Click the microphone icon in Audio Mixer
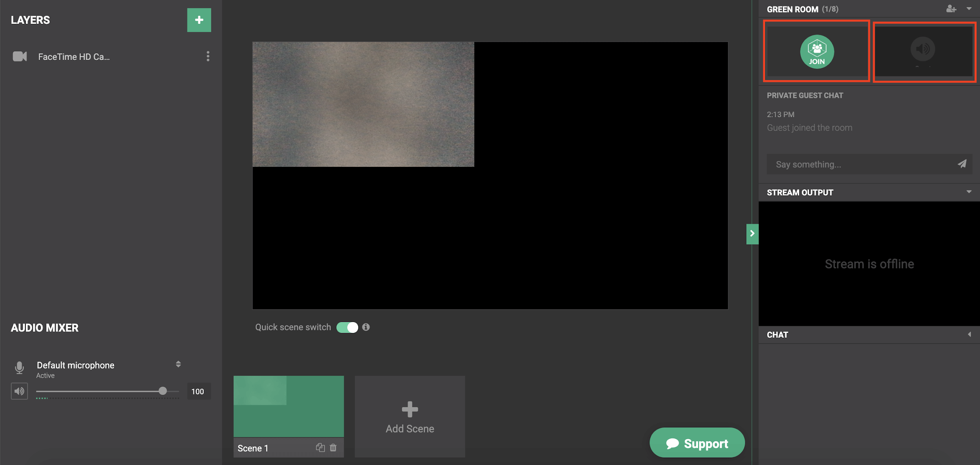The image size is (980, 465). tap(19, 367)
